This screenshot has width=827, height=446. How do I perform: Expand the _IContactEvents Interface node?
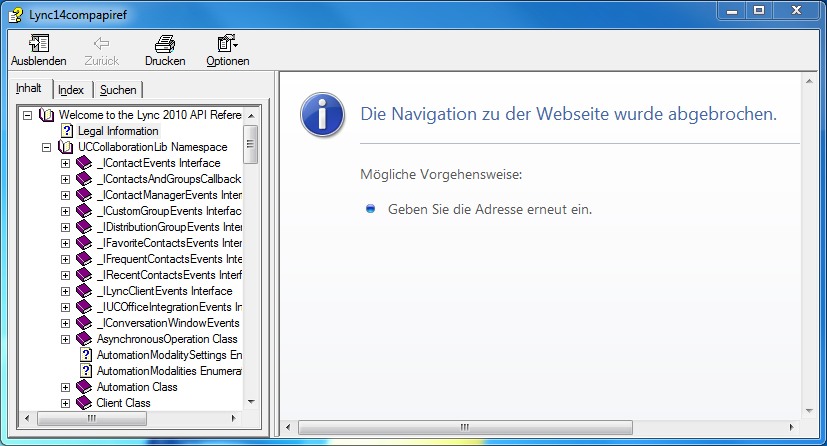65,163
